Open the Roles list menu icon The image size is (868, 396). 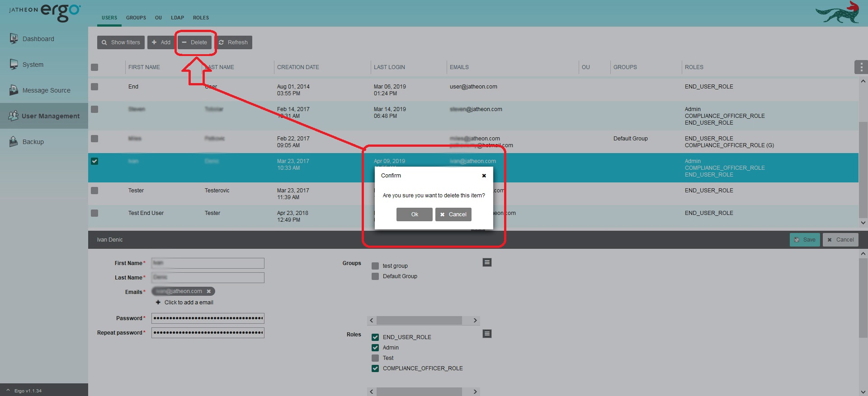pyautogui.click(x=487, y=334)
